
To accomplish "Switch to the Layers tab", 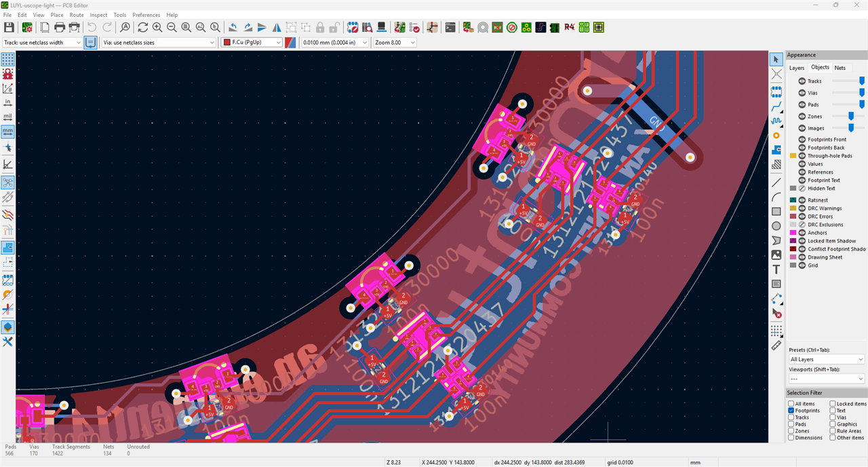I will [x=797, y=68].
